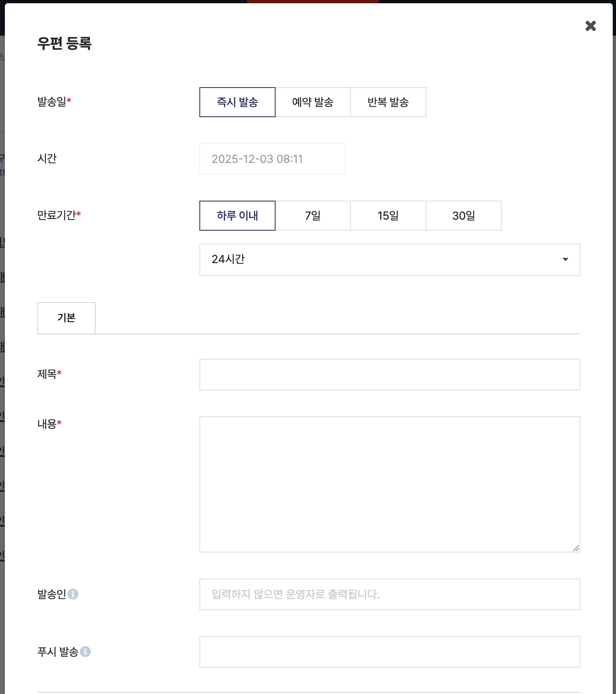Choose 반복 발송 repeat send option

click(388, 102)
